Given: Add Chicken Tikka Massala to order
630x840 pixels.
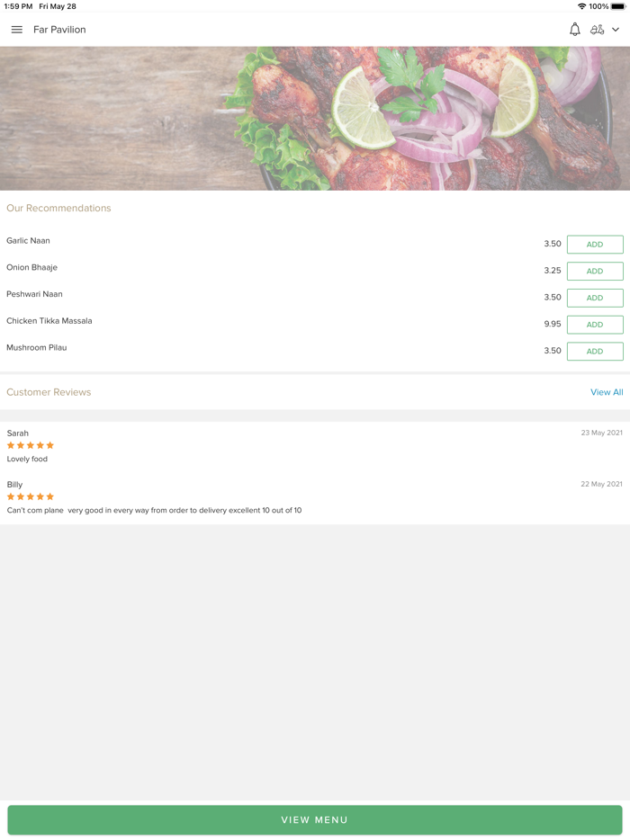Looking at the screenshot, I should pyautogui.click(x=595, y=325).
